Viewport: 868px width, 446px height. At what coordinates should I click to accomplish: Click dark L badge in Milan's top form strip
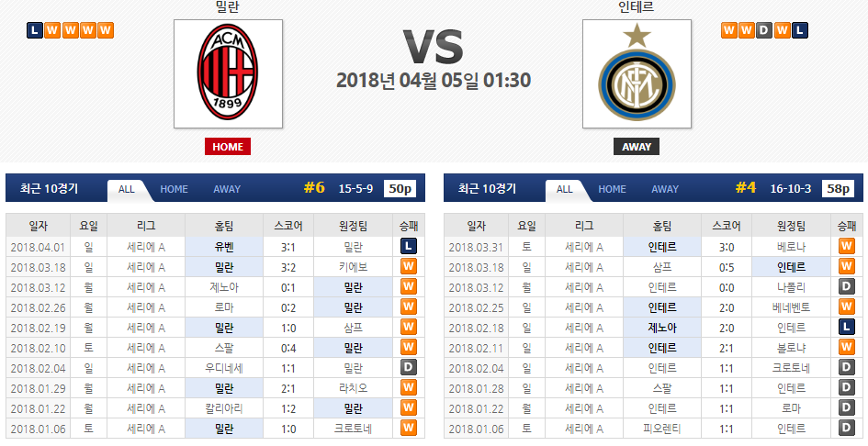[35, 30]
